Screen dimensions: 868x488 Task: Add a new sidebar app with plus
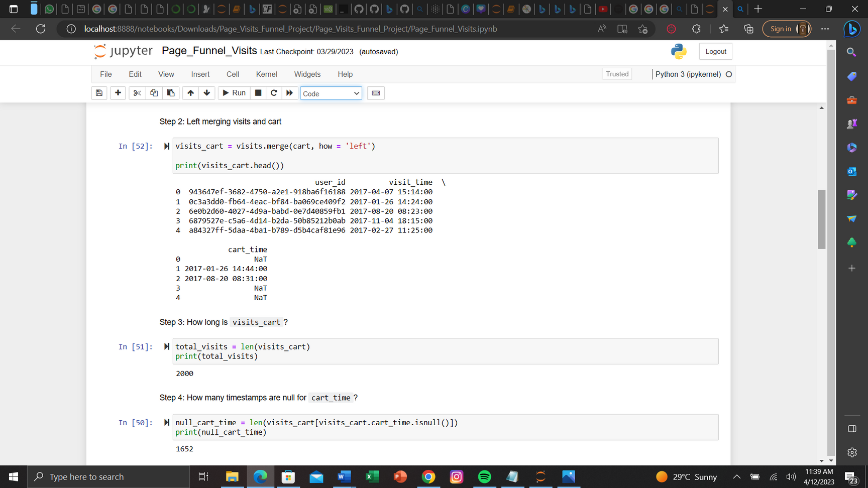pos(851,268)
